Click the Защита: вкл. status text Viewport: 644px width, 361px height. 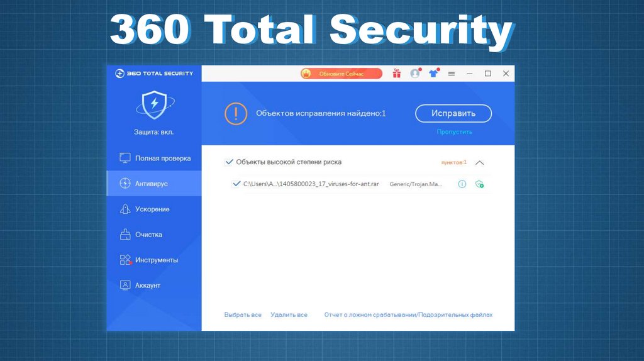[x=153, y=132]
